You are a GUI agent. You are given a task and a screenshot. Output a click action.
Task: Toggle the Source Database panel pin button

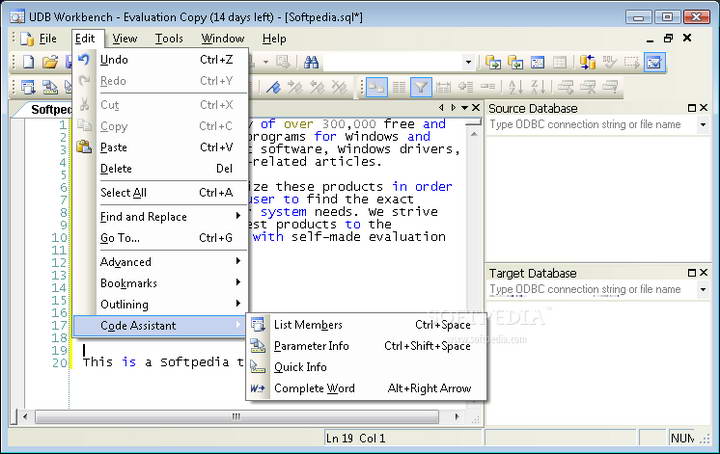[x=691, y=108]
